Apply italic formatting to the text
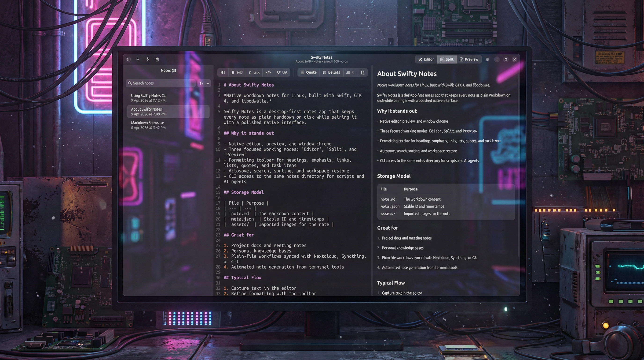This screenshot has height=360, width=644. [x=254, y=72]
